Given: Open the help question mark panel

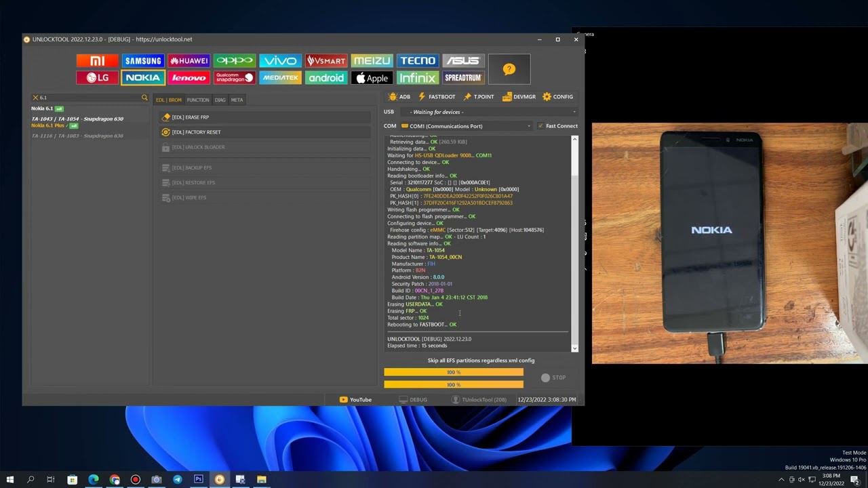Looking at the screenshot, I should [509, 69].
